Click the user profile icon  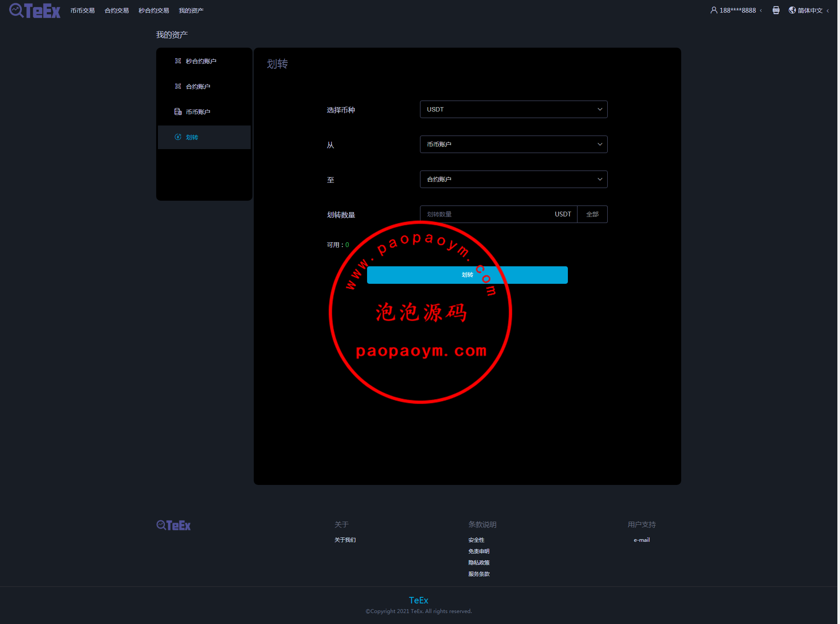coord(714,10)
